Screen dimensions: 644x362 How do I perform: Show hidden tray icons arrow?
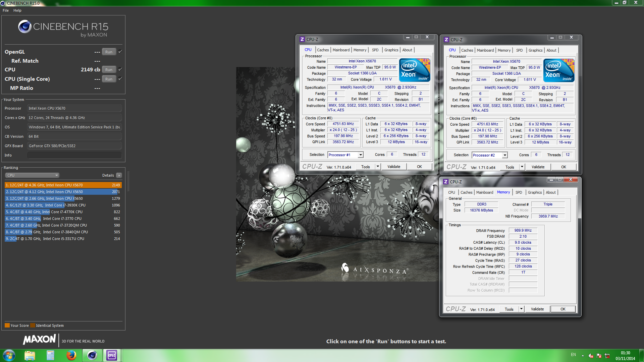click(583, 356)
